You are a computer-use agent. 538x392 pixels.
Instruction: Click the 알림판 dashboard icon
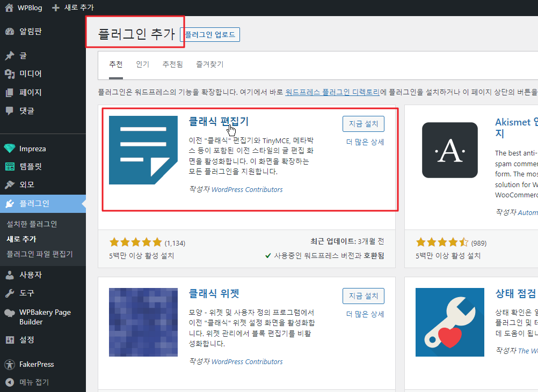point(10,32)
